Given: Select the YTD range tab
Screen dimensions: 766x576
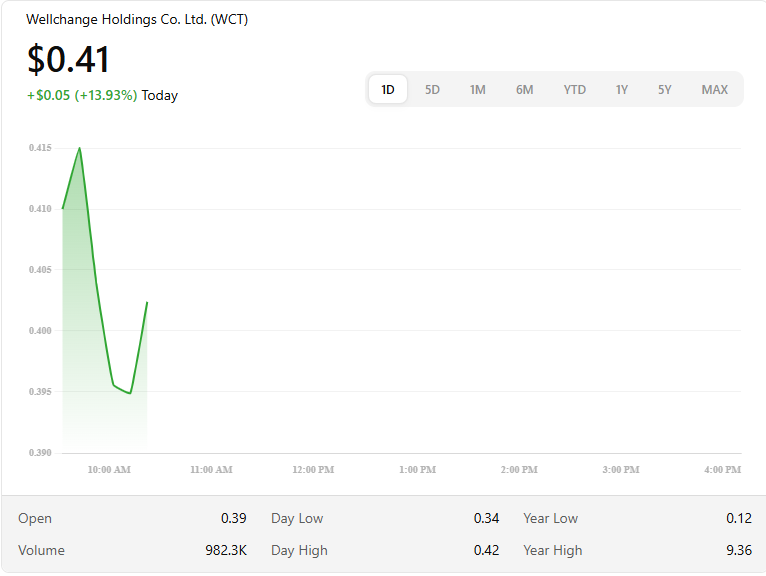Looking at the screenshot, I should 574,89.
